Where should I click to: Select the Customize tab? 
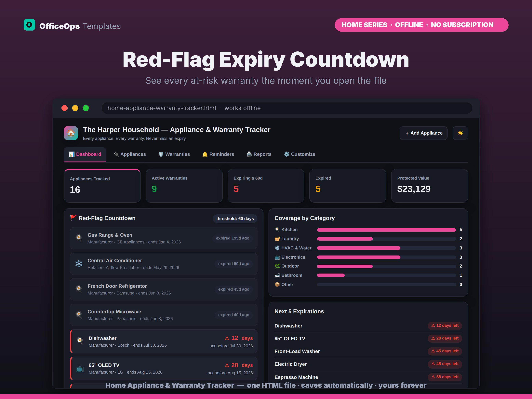pyautogui.click(x=299, y=154)
